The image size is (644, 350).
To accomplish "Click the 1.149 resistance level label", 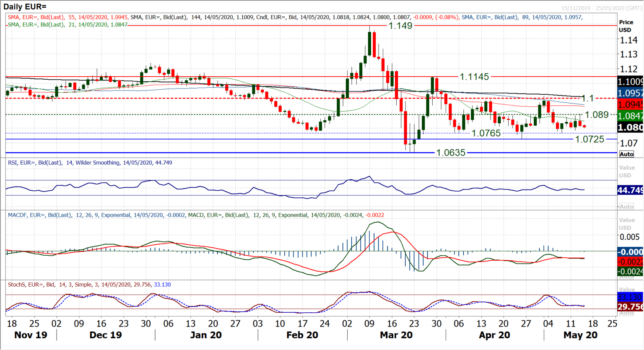I will coord(400,26).
